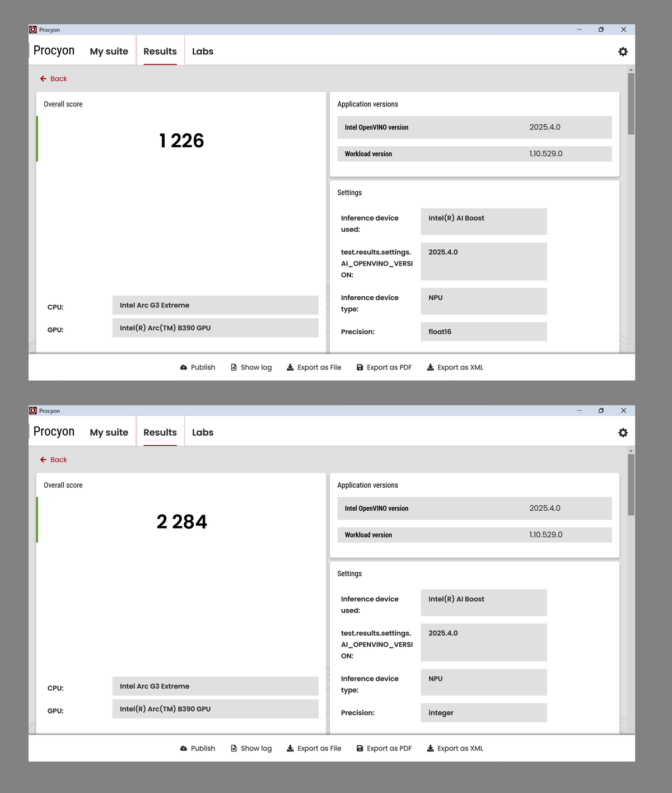Click Export as File download icon, bottom window
The height and width of the screenshot is (793, 672).
(x=290, y=748)
